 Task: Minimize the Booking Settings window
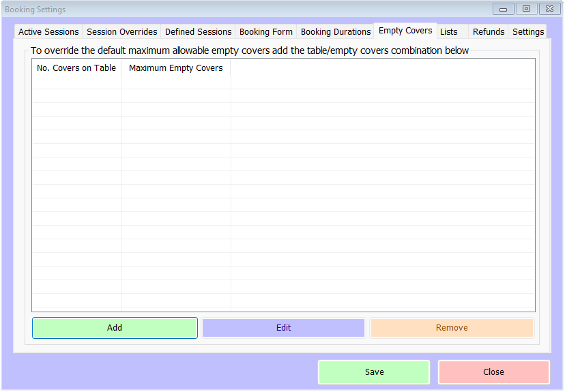(503, 10)
